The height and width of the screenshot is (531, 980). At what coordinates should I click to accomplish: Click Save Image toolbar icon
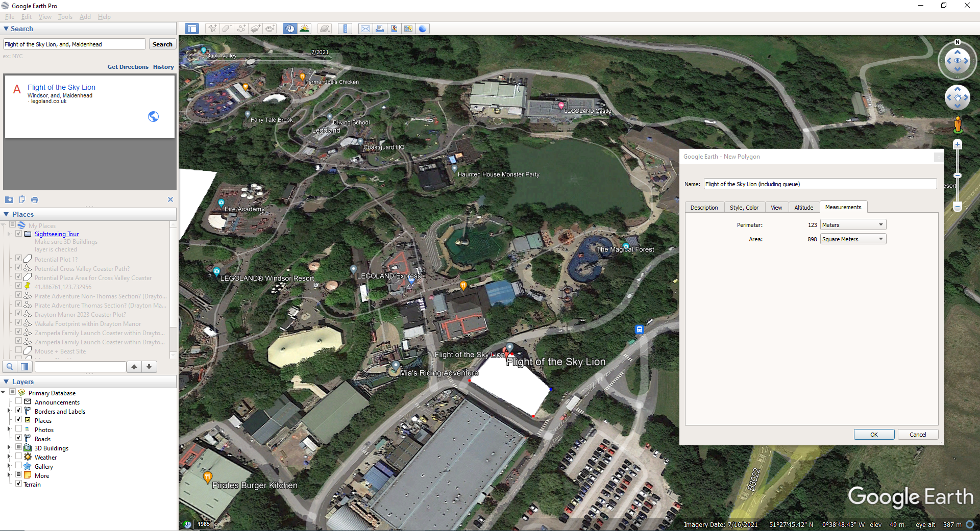tap(394, 29)
